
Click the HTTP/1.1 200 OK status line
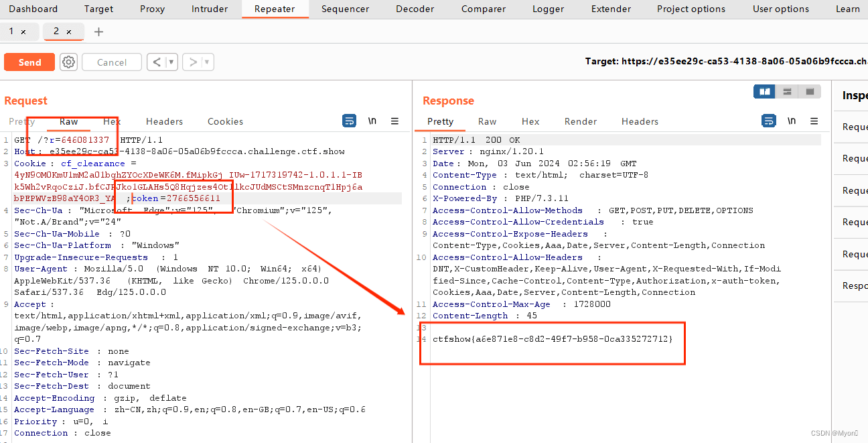[x=476, y=140]
